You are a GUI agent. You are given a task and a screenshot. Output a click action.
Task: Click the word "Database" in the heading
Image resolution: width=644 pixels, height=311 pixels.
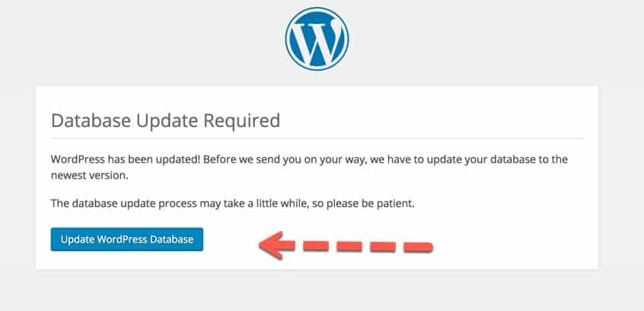[x=88, y=120]
